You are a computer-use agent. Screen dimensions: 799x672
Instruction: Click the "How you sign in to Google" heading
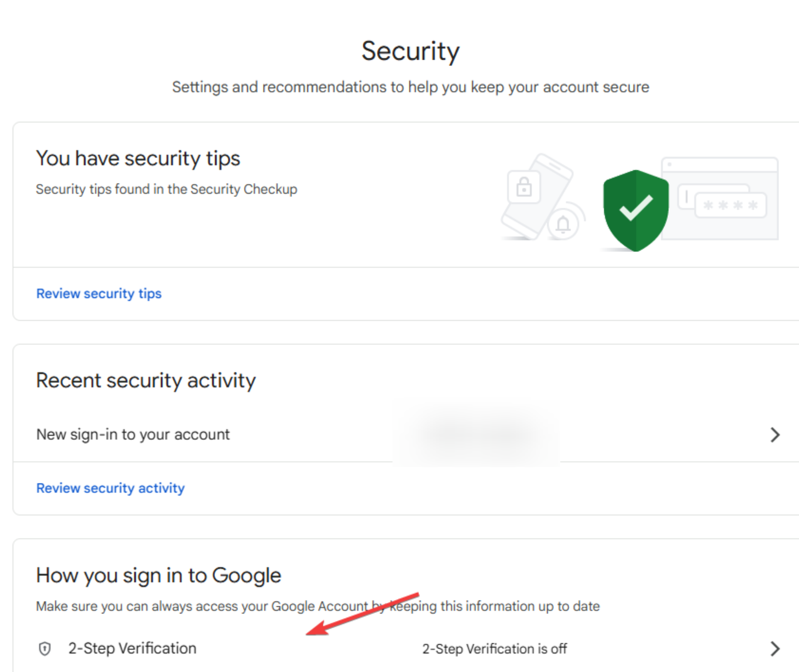(158, 575)
